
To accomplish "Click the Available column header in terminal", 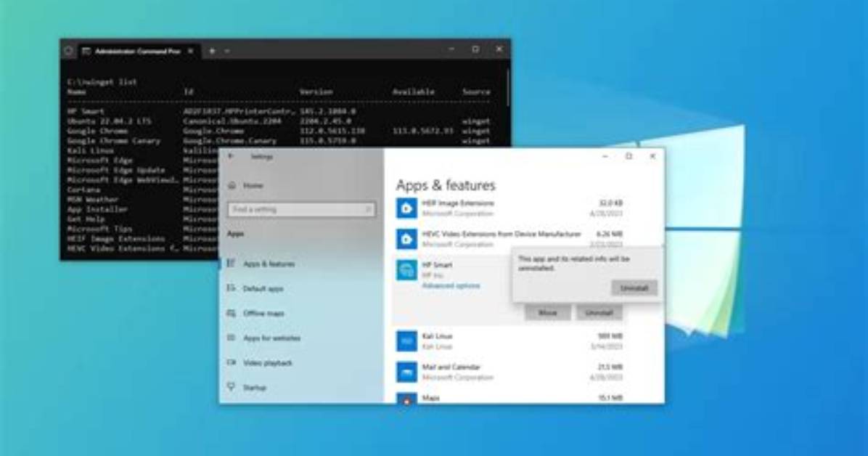I will [x=414, y=92].
